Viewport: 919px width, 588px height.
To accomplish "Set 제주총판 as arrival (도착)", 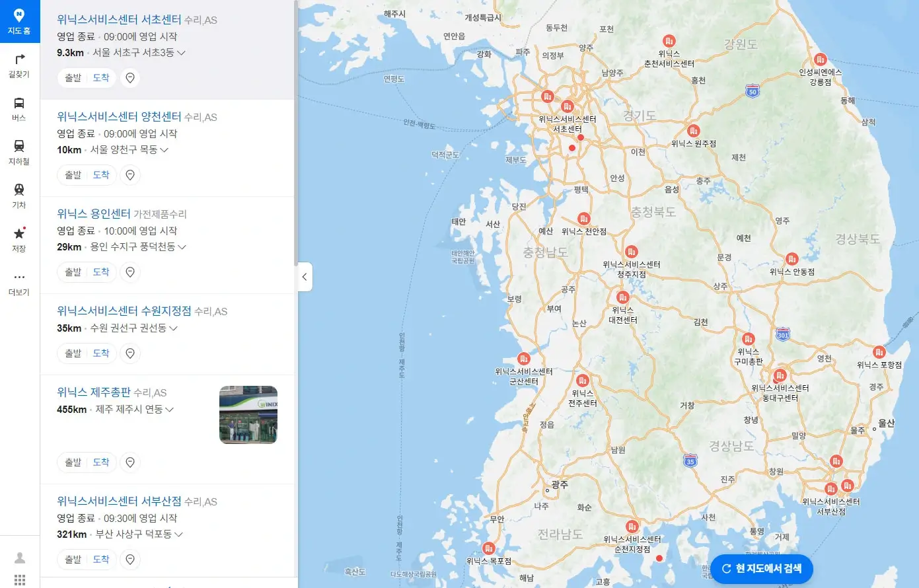I will point(101,462).
